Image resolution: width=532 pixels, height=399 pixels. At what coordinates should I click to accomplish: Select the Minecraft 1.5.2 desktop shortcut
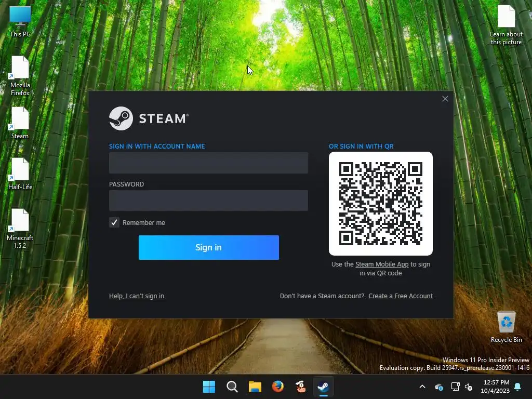coord(20,229)
